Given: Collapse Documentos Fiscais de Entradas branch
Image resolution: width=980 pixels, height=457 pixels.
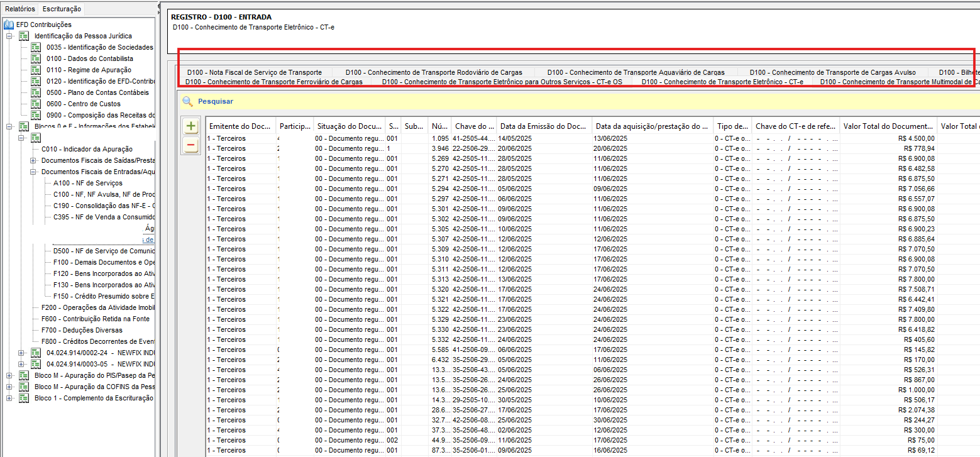Looking at the screenshot, I should pyautogui.click(x=33, y=172).
